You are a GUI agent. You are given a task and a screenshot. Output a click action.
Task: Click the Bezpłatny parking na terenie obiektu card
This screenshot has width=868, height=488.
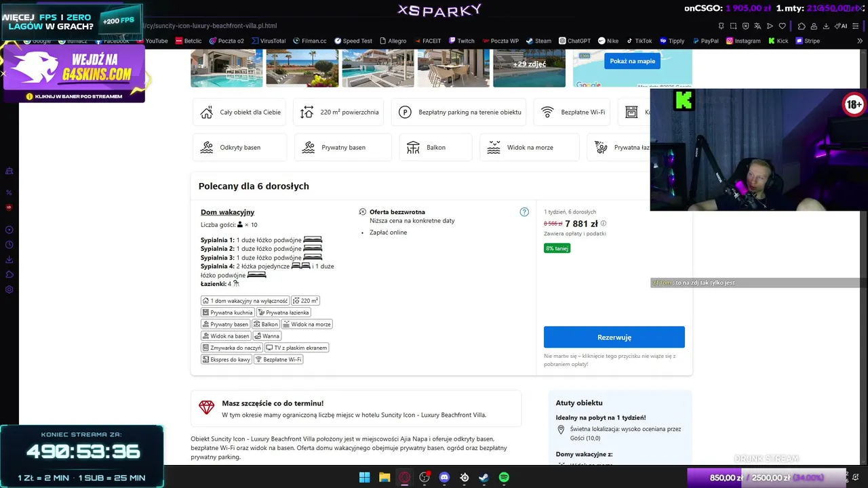459,112
